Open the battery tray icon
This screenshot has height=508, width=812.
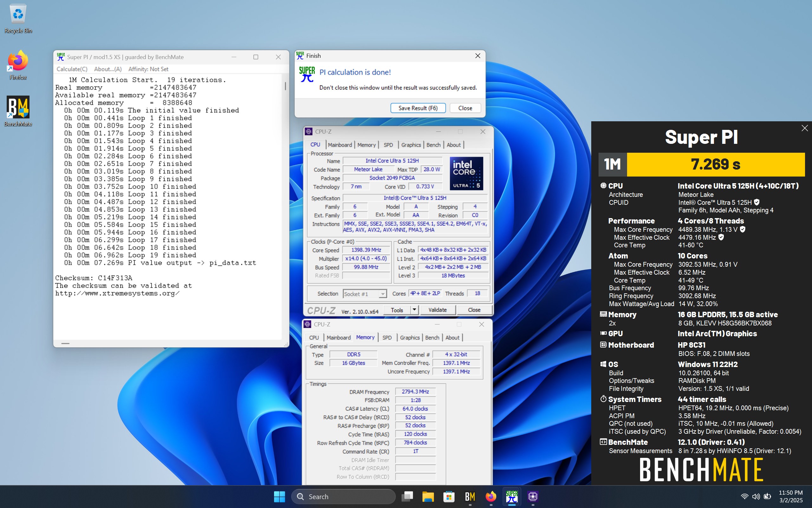pos(767,497)
